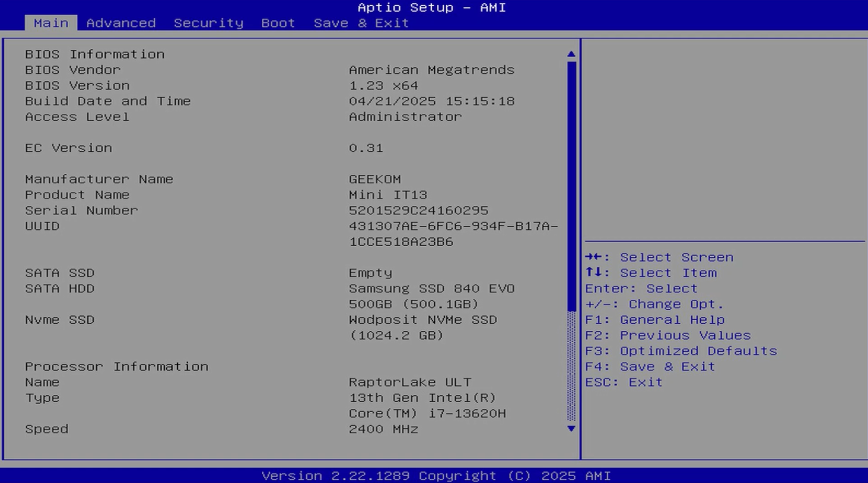Click the scrollbar up arrow
868x483 pixels.
click(x=571, y=54)
